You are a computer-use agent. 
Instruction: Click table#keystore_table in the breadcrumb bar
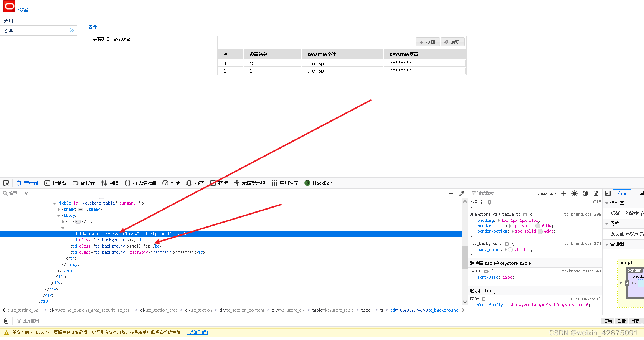tap(333, 310)
